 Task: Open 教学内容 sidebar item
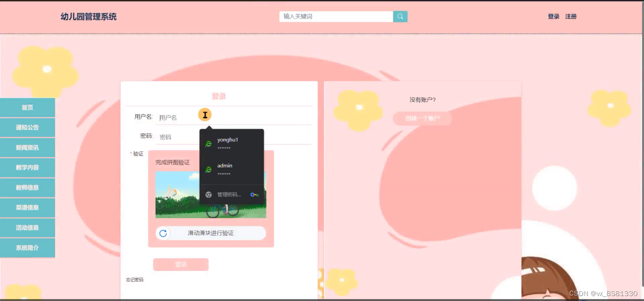pos(27,168)
